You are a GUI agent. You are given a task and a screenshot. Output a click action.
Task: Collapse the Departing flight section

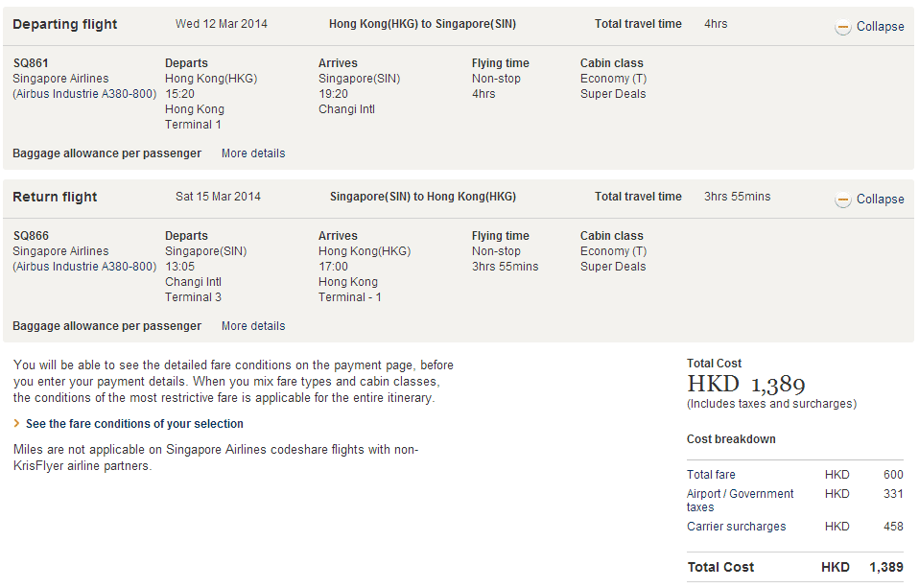pyautogui.click(x=880, y=27)
